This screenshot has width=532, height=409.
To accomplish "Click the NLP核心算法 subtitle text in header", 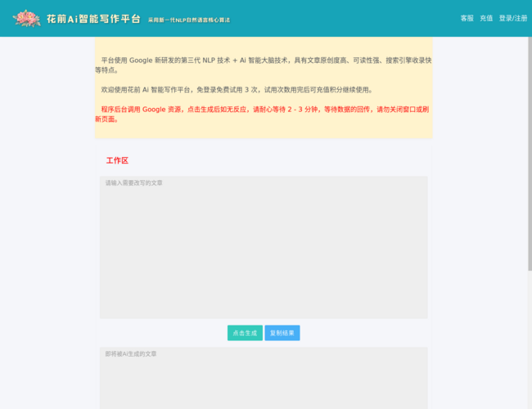I will click(x=189, y=20).
